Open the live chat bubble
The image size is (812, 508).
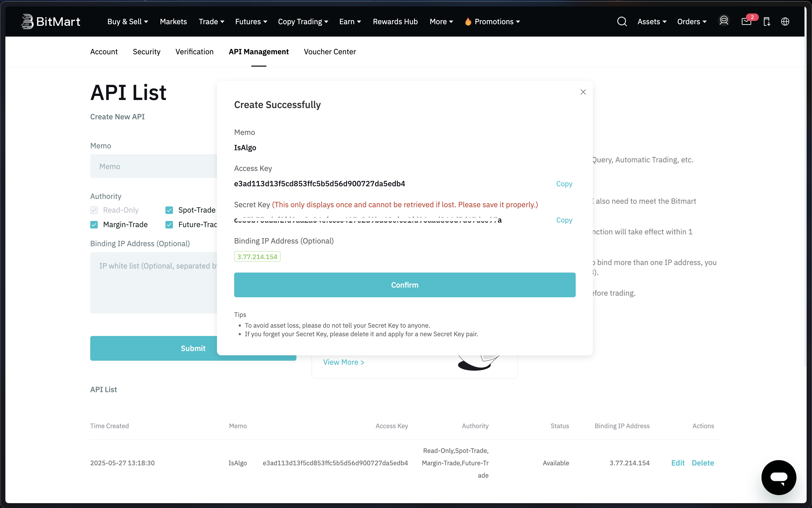point(779,477)
